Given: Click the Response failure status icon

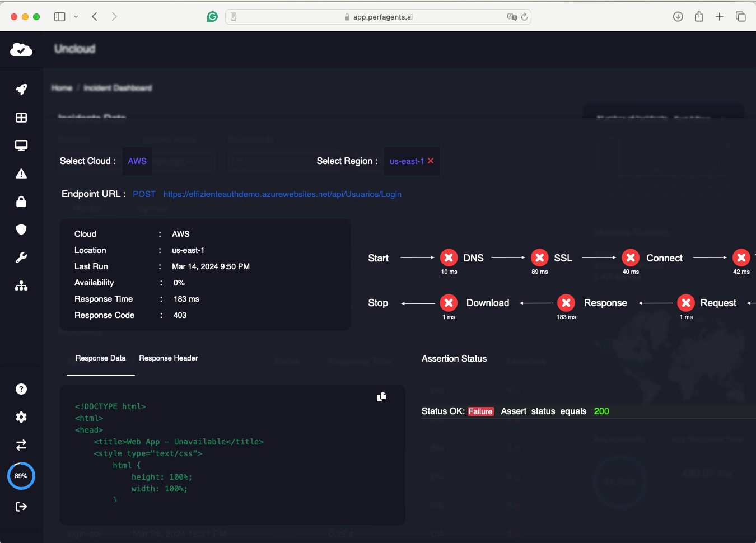Looking at the screenshot, I should tap(566, 303).
